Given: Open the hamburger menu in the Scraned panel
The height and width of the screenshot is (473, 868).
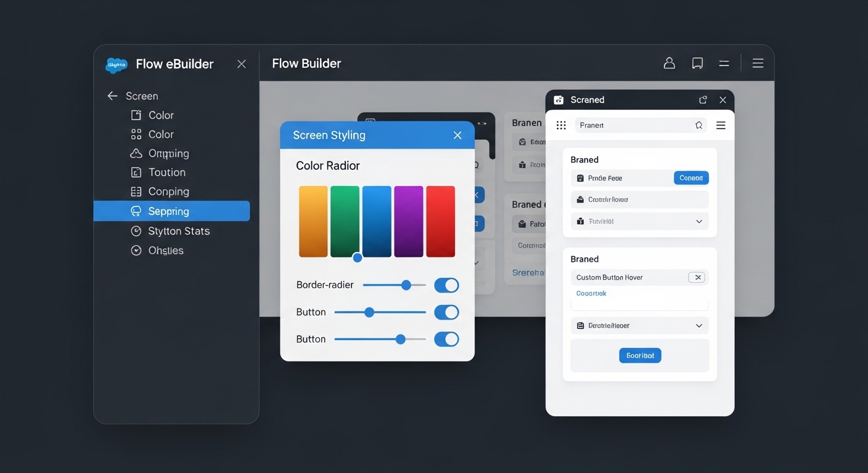Looking at the screenshot, I should coord(721,124).
